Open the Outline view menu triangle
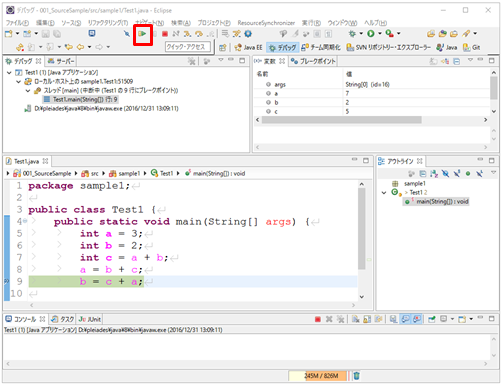The image size is (502, 385). tap(493, 173)
